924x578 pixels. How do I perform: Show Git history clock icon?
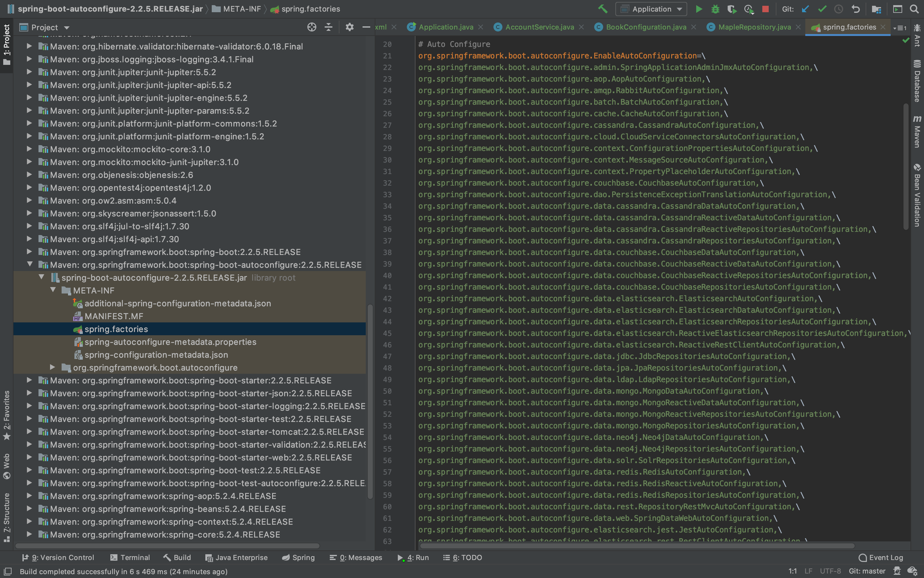(838, 9)
